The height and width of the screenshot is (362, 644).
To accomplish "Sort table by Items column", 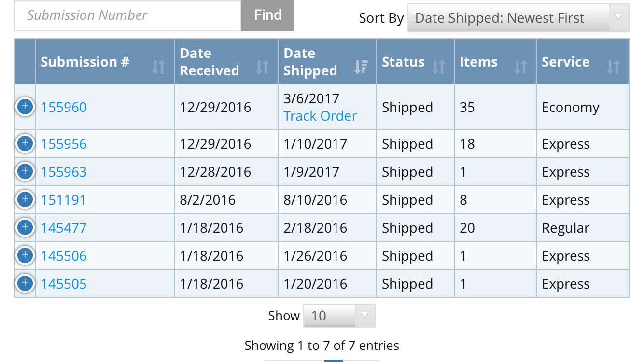I will pos(520,67).
